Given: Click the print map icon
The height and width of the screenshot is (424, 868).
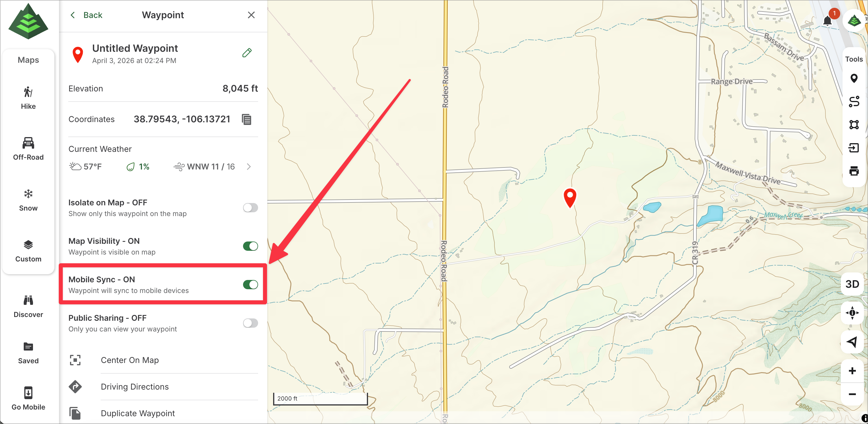Looking at the screenshot, I should (854, 171).
